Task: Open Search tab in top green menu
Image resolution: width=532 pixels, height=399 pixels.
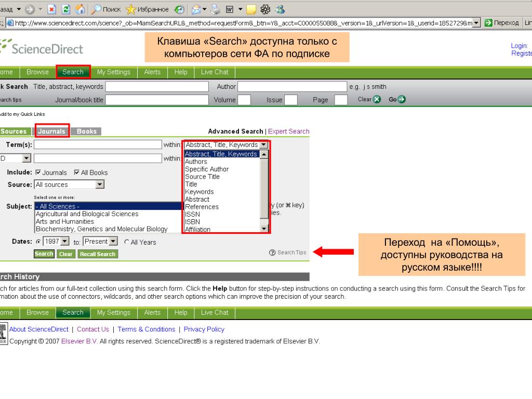Action: click(x=73, y=72)
